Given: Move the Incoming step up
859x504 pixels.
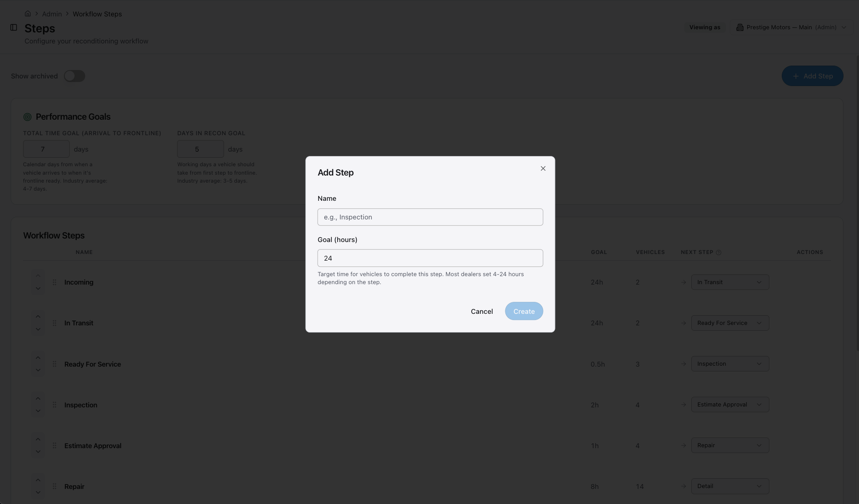Looking at the screenshot, I should pos(38,276).
